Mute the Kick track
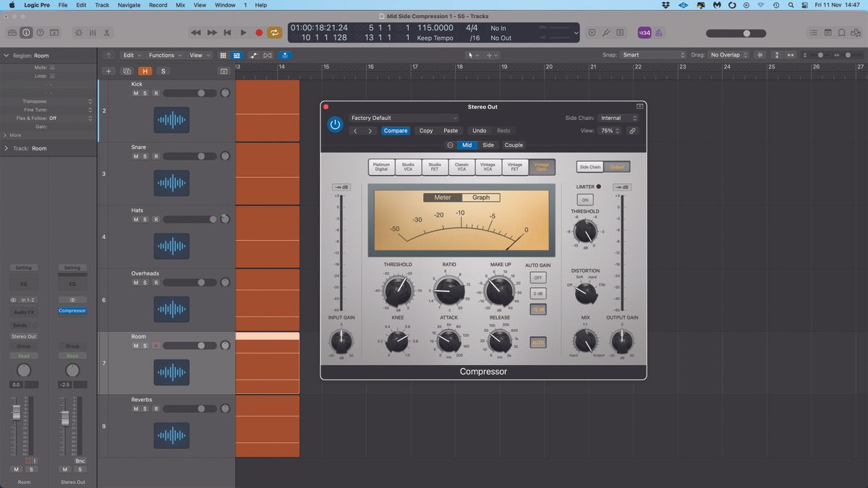The width and height of the screenshot is (868, 488). click(x=135, y=93)
